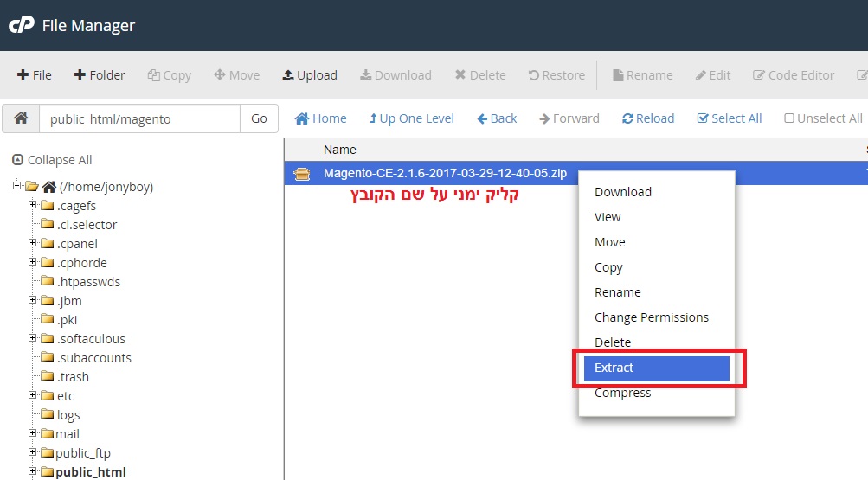Viewport: 868px width, 480px height.
Task: Focus the public_html/magento path field
Action: pos(139,118)
